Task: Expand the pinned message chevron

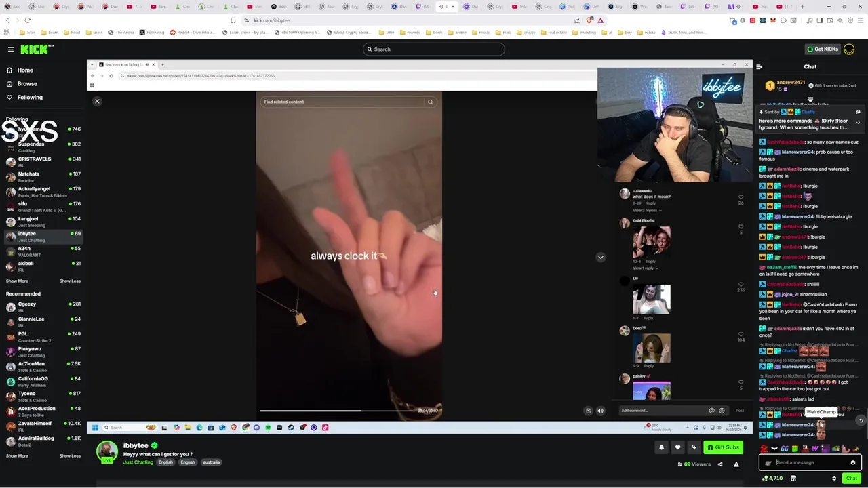Action: (858, 123)
